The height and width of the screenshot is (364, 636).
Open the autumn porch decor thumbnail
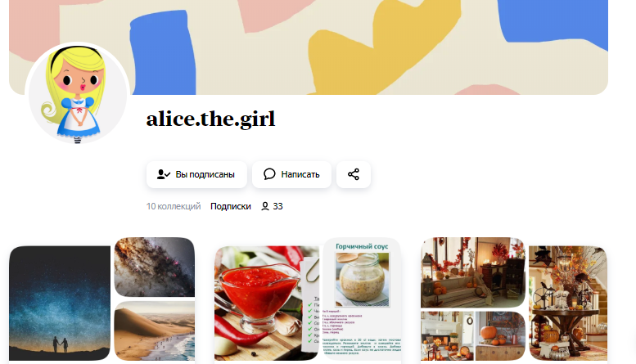point(473,272)
